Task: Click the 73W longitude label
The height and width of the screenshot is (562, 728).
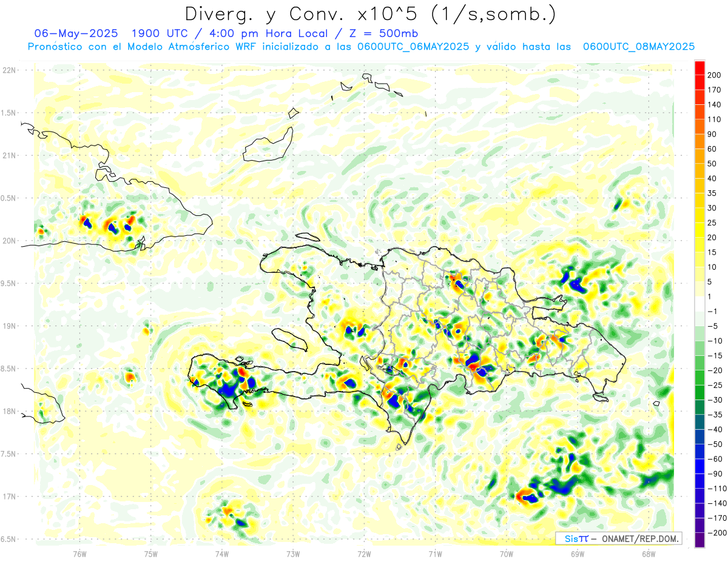Action: coord(293,554)
